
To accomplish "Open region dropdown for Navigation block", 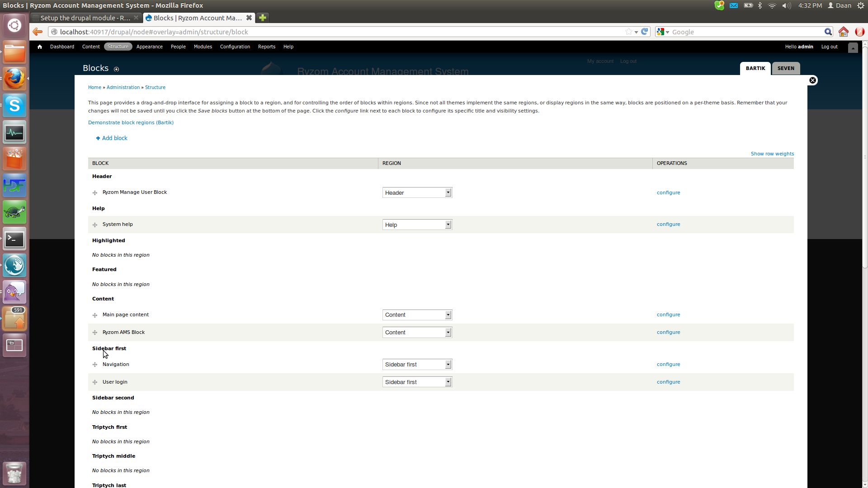I will pyautogui.click(x=417, y=365).
